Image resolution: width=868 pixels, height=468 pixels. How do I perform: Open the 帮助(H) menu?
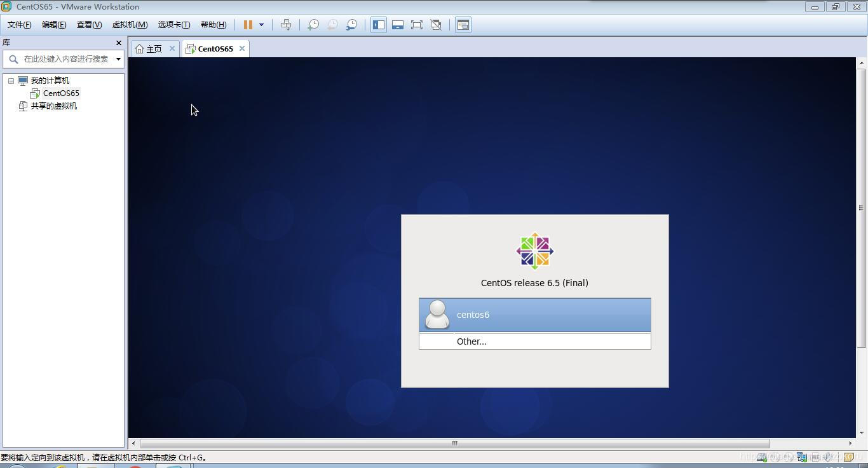coord(214,25)
